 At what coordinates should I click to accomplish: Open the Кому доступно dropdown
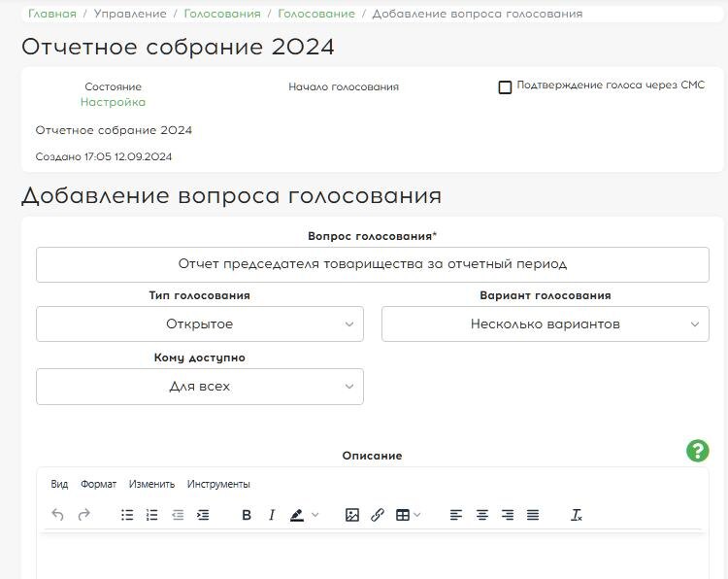click(x=200, y=386)
